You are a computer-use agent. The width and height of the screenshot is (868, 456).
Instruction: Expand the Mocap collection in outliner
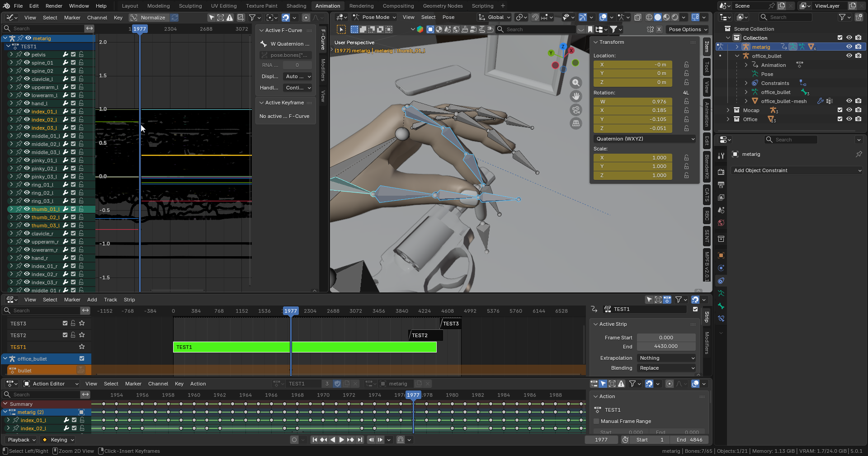[728, 110]
